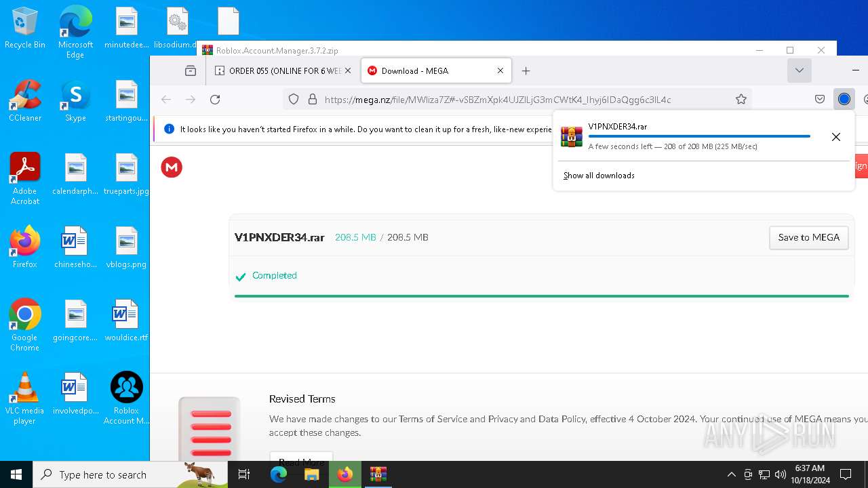Close the ORDER 055 tab
868x488 pixels.
pos(348,70)
